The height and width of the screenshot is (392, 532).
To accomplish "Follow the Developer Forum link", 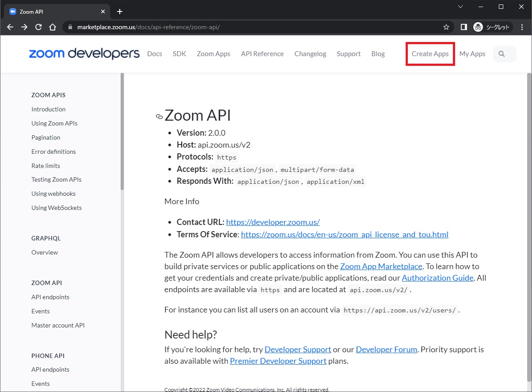I will pyautogui.click(x=386, y=350).
